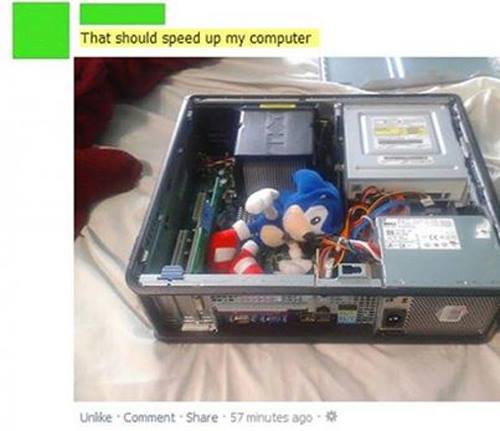Viewport: 500px width, 431px height.
Task: Click the highlighted text 'That should speed up my computer'
Action: point(196,38)
